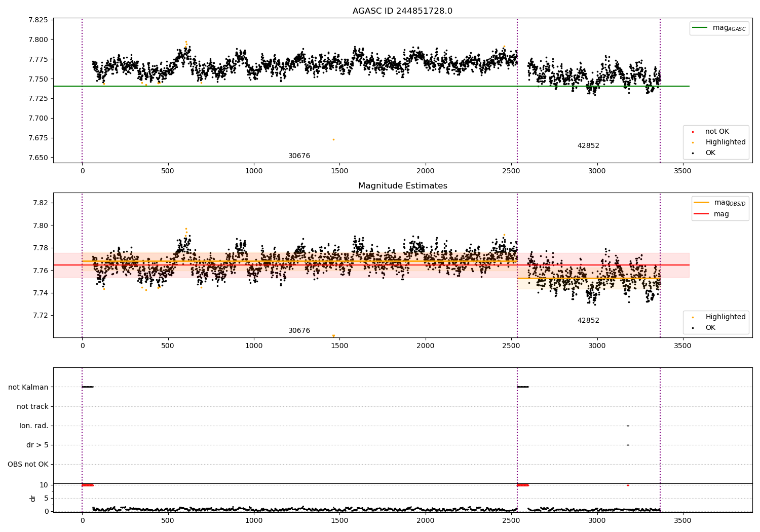Click the "7.80" y-axis tick label
Viewport: 760px width, 532px height.
[40, 225]
